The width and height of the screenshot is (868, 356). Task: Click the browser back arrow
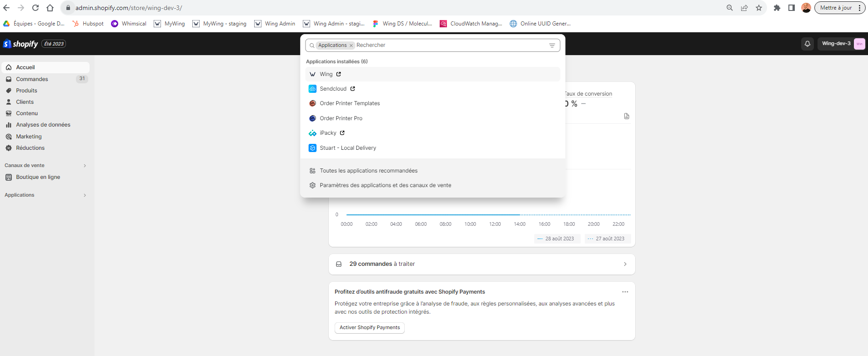click(x=6, y=8)
